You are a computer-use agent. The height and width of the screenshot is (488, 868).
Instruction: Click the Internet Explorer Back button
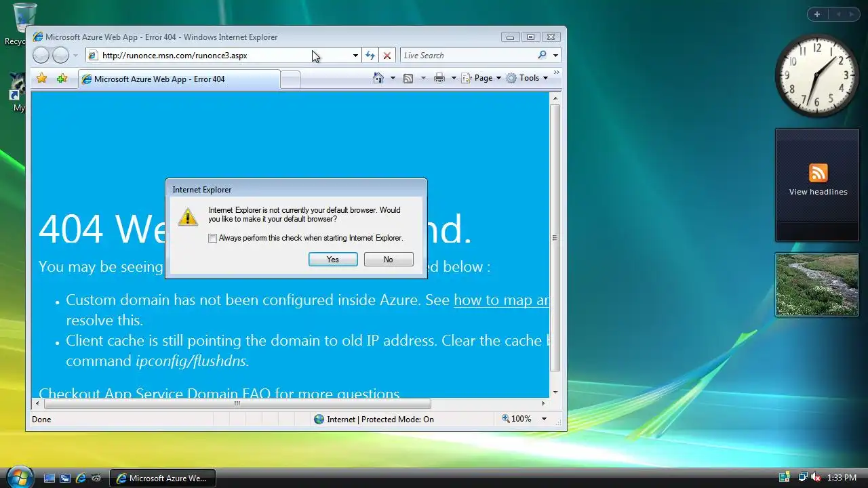(41, 56)
